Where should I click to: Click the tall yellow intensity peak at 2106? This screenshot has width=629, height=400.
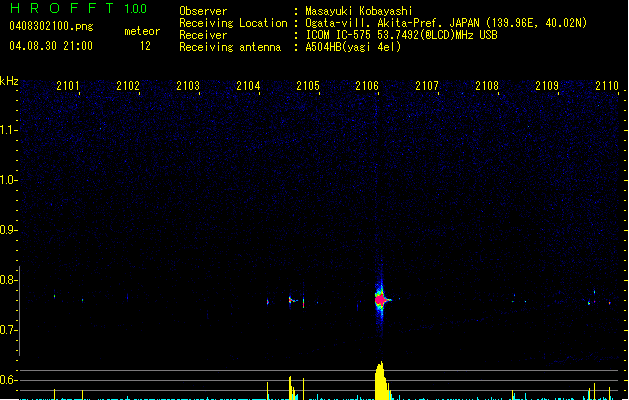click(x=381, y=381)
